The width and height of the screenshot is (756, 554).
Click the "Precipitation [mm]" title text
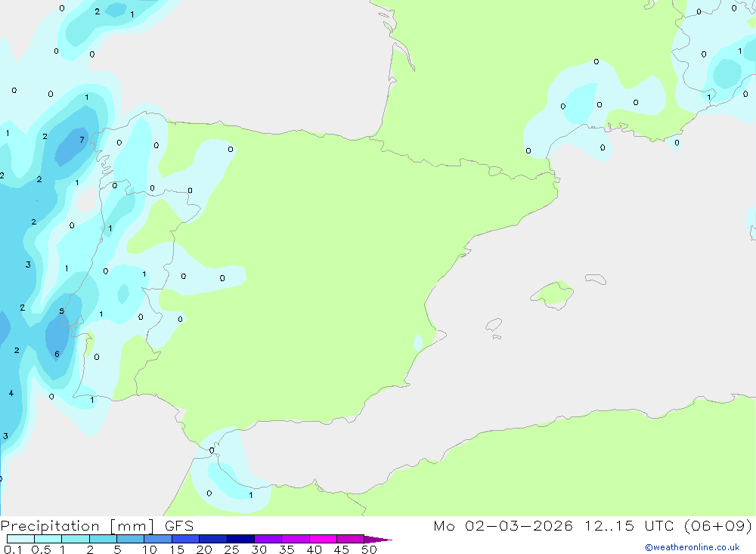coord(77,526)
